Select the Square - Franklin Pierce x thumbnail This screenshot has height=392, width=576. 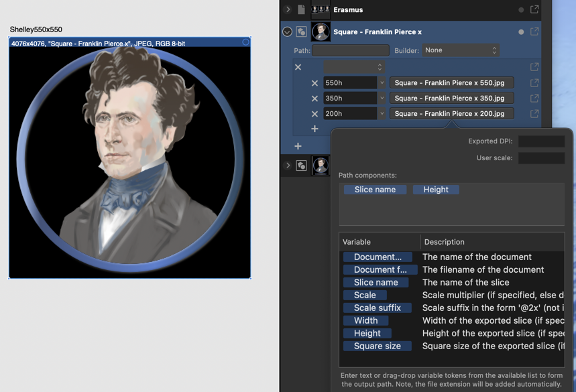coord(321,31)
